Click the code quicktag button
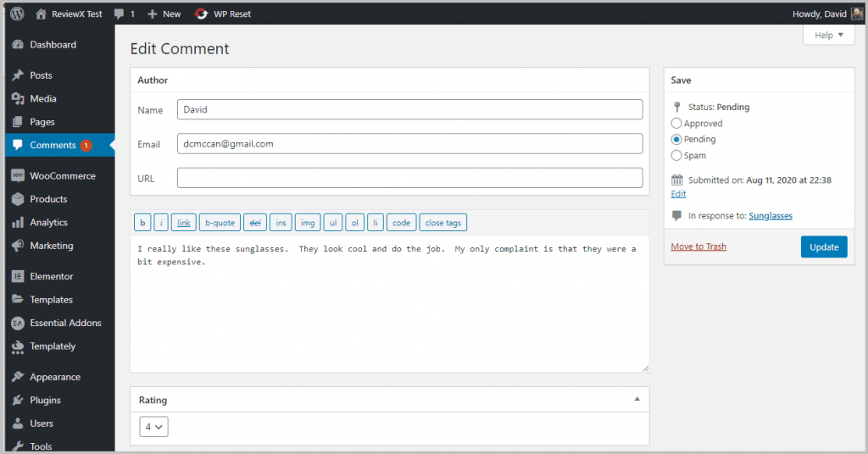Image resolution: width=868 pixels, height=454 pixels. [401, 223]
